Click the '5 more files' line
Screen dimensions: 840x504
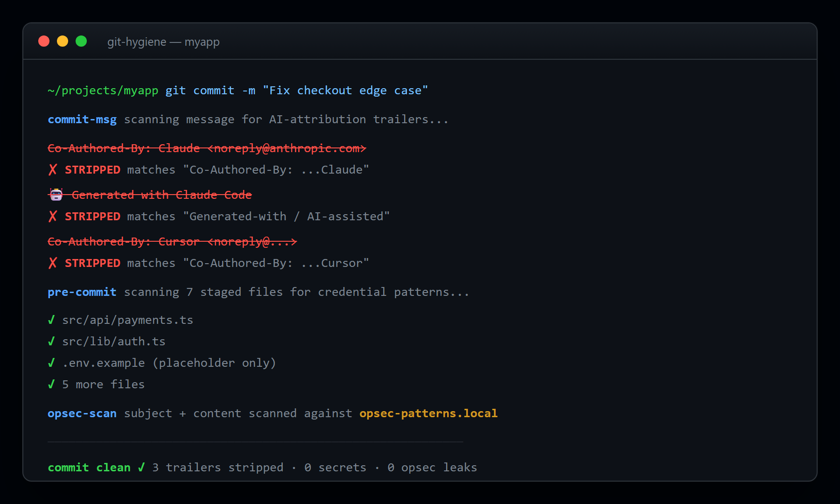[x=103, y=385]
